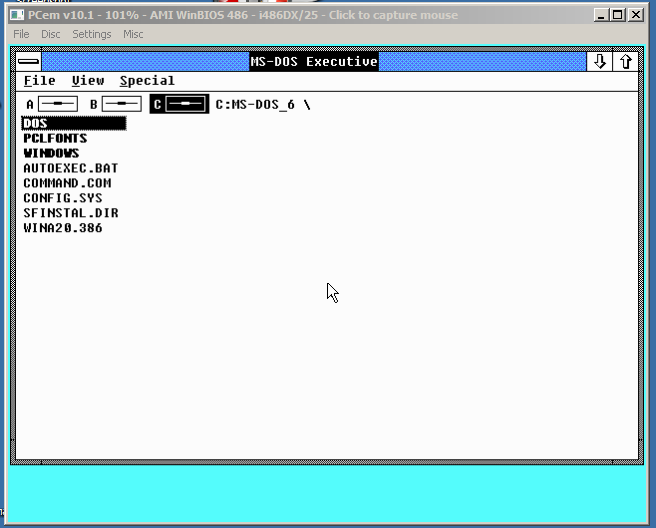This screenshot has height=528, width=656.
Task: Click the PCem title bar app icon
Action: click(17, 15)
